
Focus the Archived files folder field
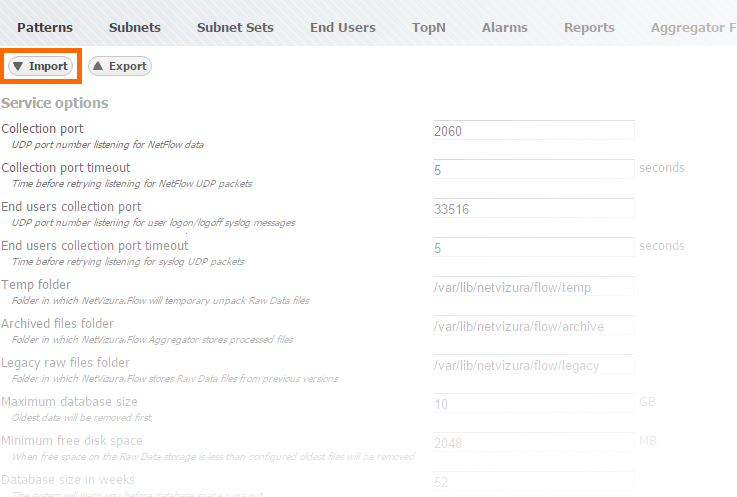[x=533, y=325]
